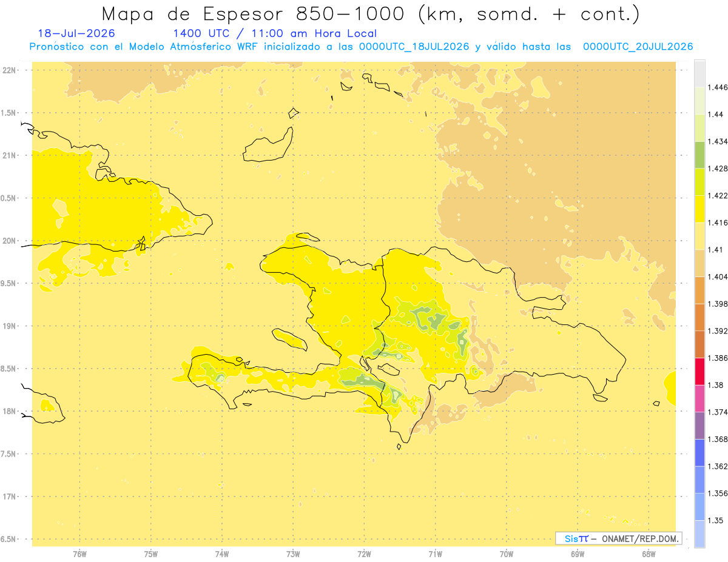
Task: Select the '1400 UTC / 11:00 am Hora Local' text
Action: pyautogui.click(x=275, y=33)
